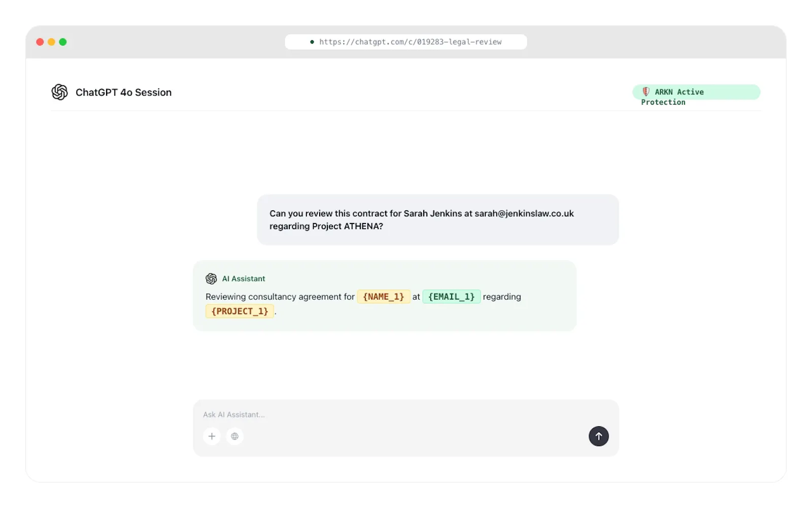Click the plus attachment button

pos(212,436)
